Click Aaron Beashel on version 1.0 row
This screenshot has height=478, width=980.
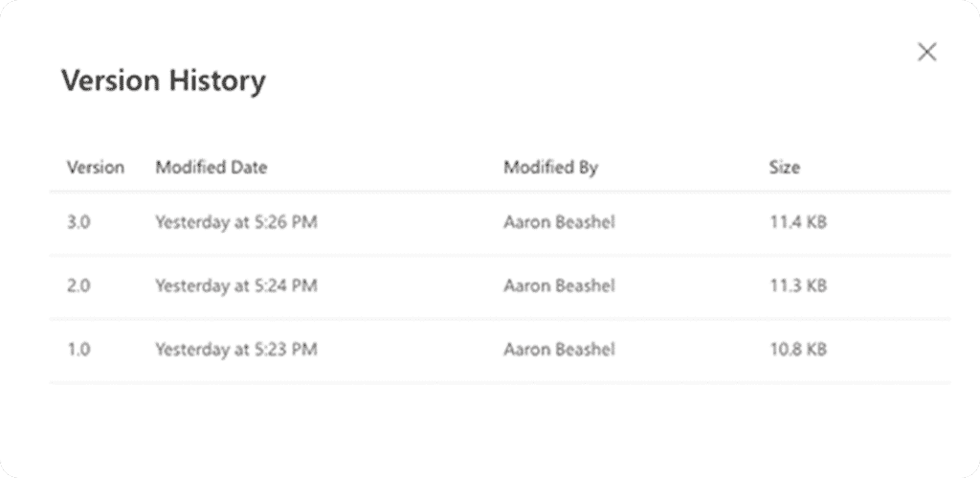tap(559, 350)
